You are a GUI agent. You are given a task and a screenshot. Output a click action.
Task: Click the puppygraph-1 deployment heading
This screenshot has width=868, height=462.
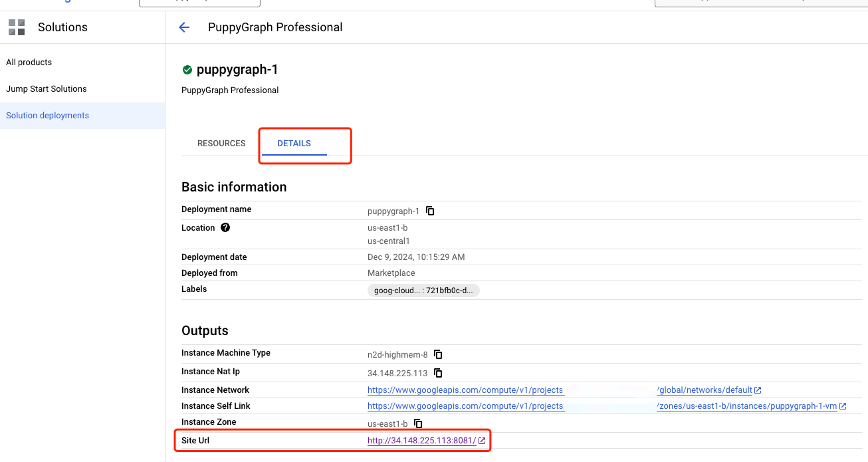237,70
